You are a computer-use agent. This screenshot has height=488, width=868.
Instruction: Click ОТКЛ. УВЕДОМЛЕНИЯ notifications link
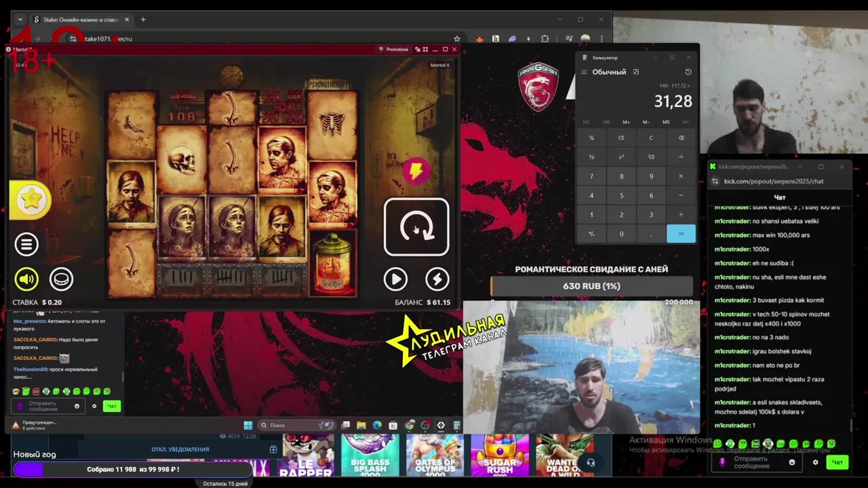tap(180, 449)
